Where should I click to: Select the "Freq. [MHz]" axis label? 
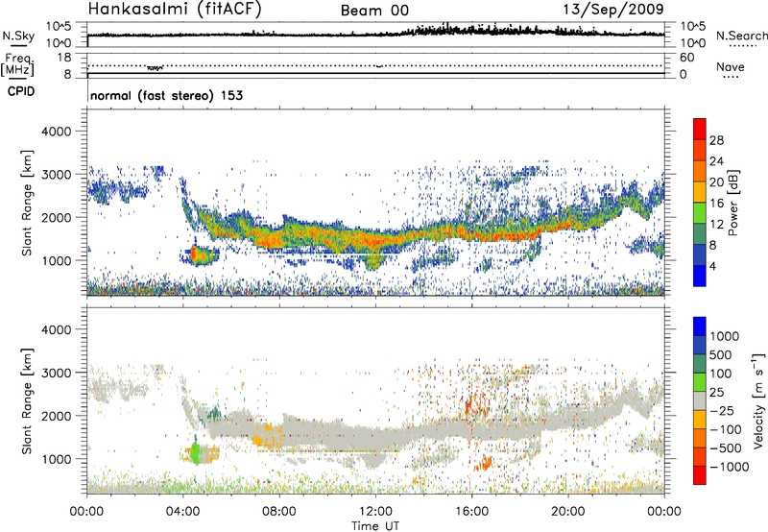(x=18, y=65)
